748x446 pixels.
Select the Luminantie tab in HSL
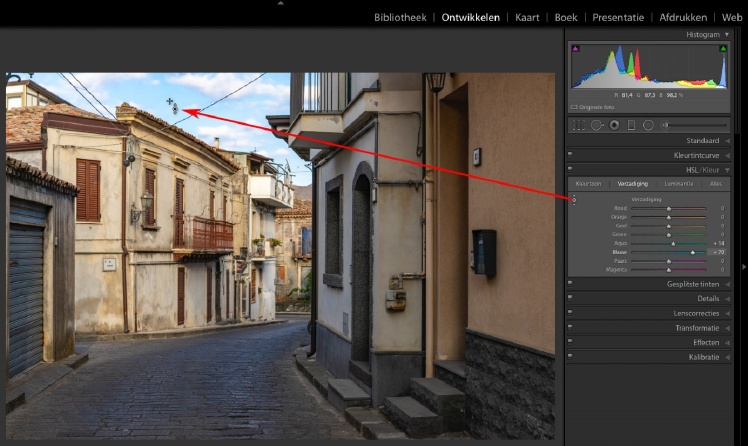tap(678, 184)
